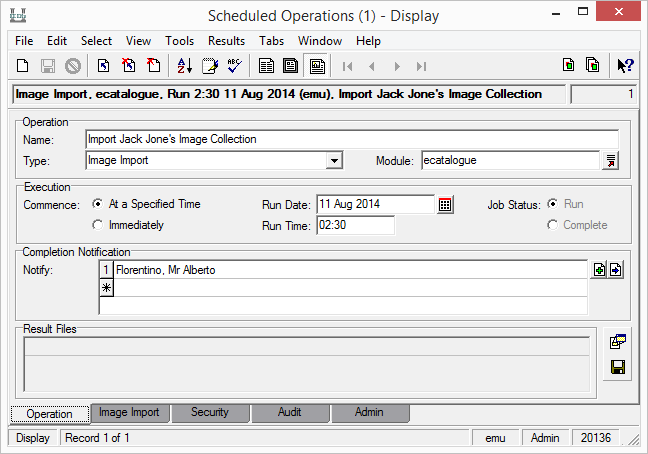Viewport: 648px width, 454px height.
Task: Expand the Type dropdown list
Action: click(335, 160)
